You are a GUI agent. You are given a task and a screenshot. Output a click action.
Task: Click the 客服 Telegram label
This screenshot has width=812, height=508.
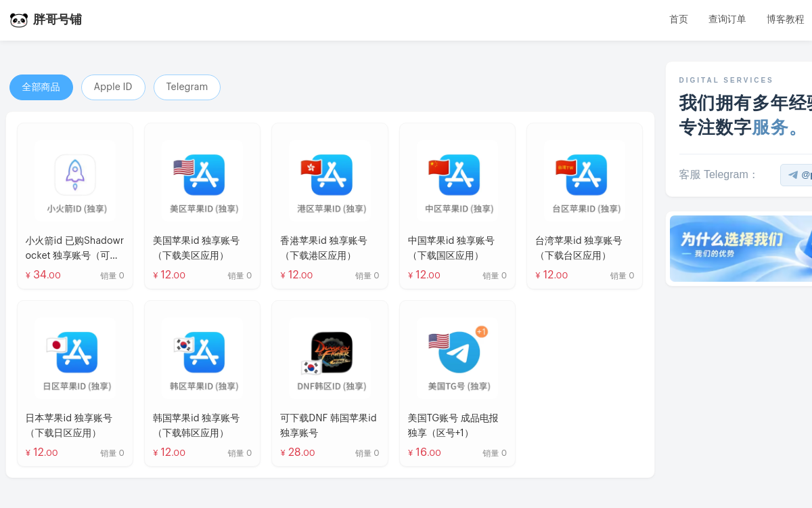[718, 175]
